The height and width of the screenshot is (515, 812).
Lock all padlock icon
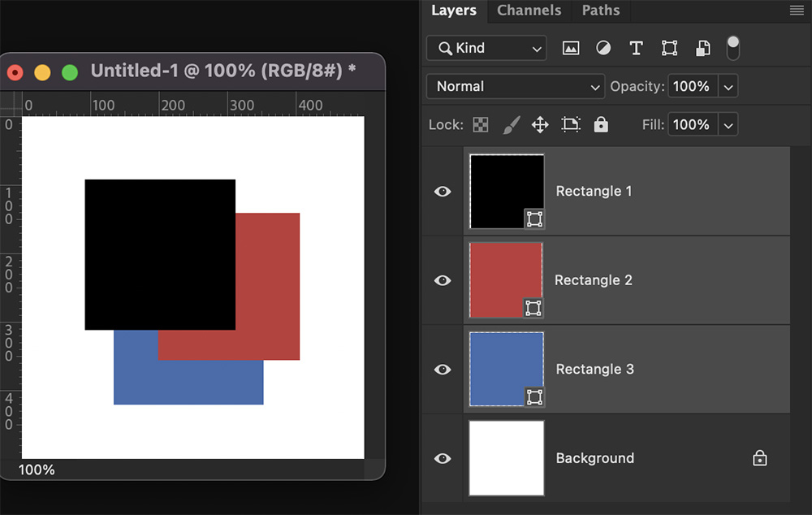[x=601, y=125]
